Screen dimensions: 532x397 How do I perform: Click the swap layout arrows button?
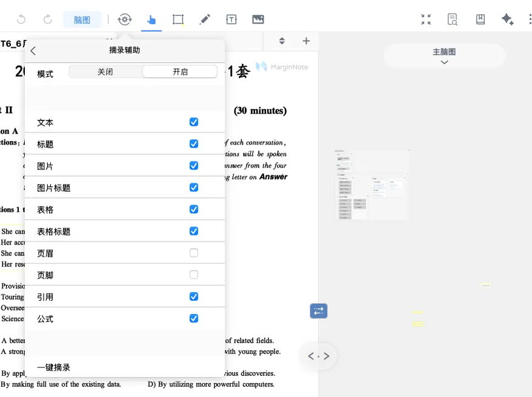[x=319, y=311]
